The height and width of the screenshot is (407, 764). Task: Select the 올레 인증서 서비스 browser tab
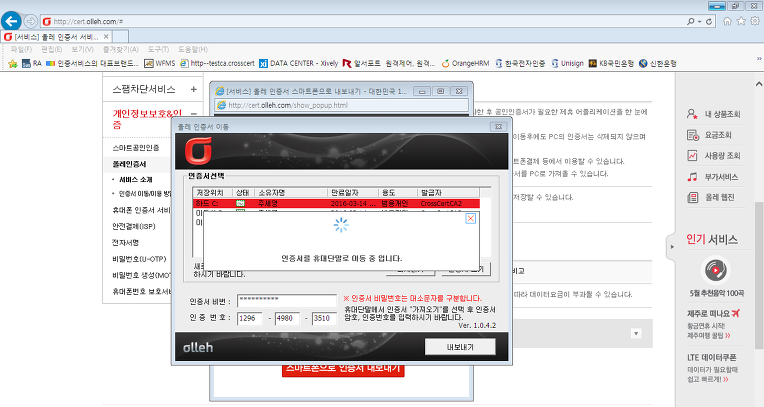click(56, 37)
